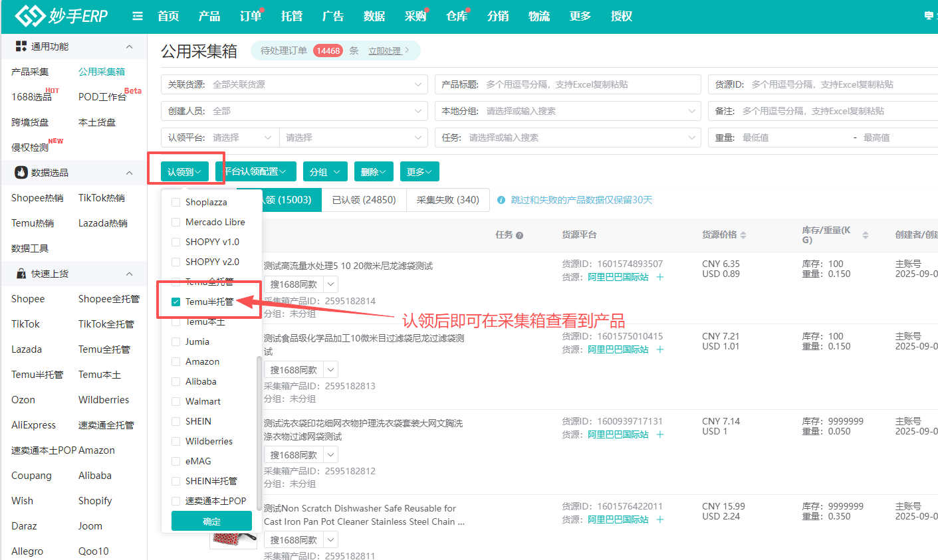Image resolution: width=938 pixels, height=560 pixels.
Task: Check the SHOPYY v2.0 checkbox
Action: (x=176, y=262)
